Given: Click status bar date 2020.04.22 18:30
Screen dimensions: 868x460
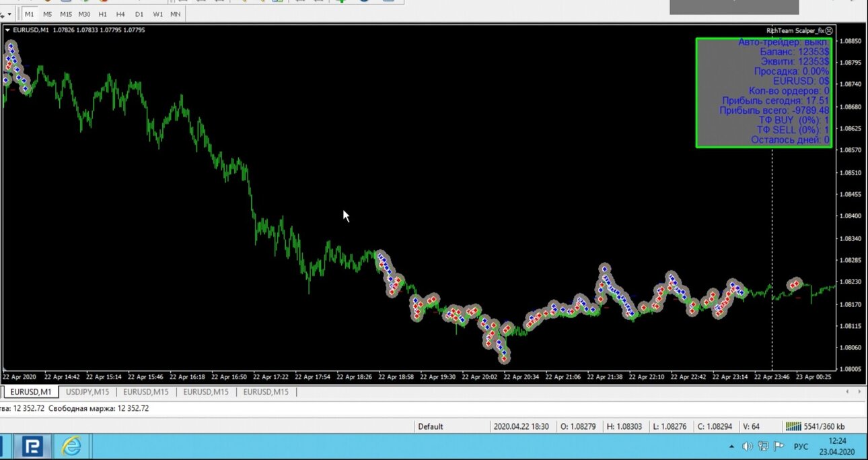Looking at the screenshot, I should (x=521, y=426).
